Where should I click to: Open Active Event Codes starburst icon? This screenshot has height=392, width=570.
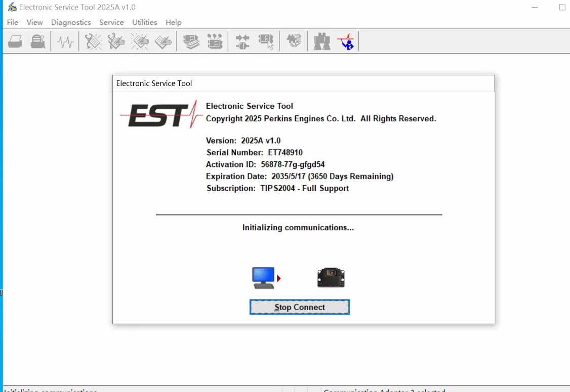tap(140, 41)
